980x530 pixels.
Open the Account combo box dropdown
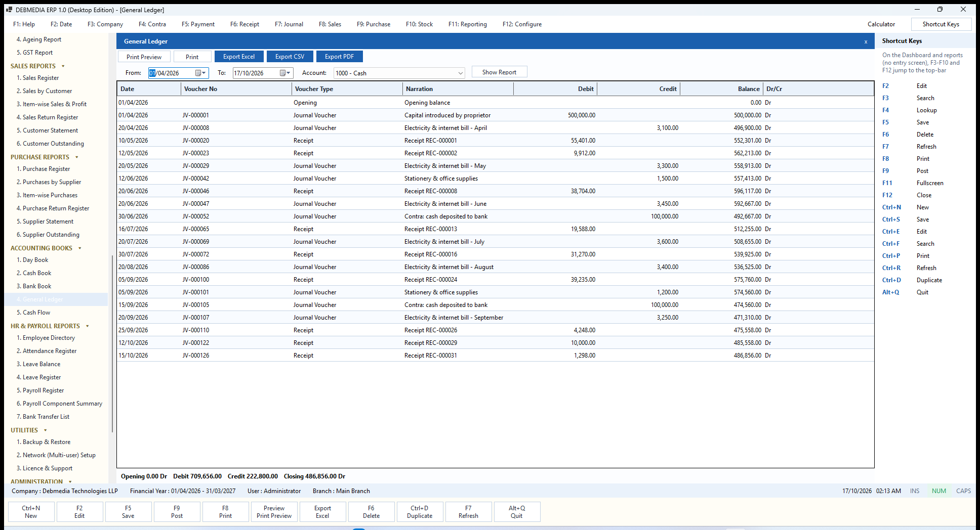tap(460, 73)
